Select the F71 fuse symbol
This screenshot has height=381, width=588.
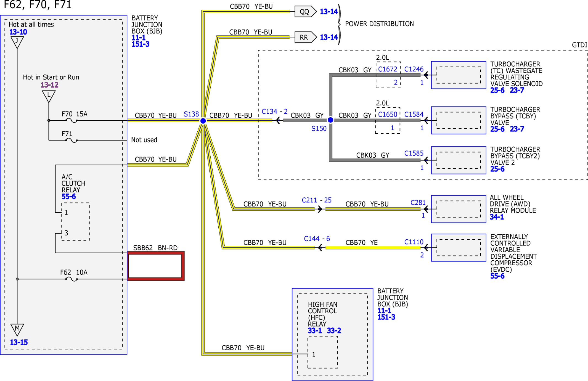71,140
